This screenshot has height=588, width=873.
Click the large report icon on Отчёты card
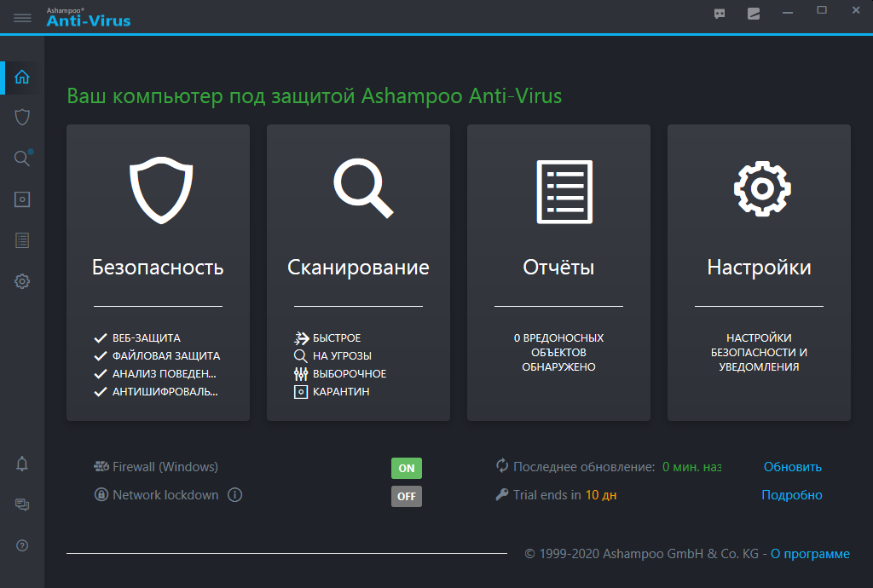click(x=564, y=192)
